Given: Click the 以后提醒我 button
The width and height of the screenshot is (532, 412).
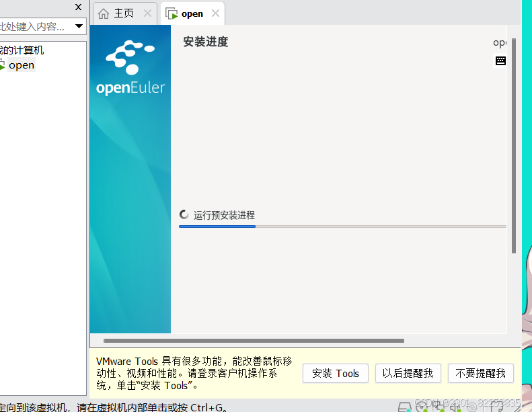Looking at the screenshot, I should coord(408,373).
